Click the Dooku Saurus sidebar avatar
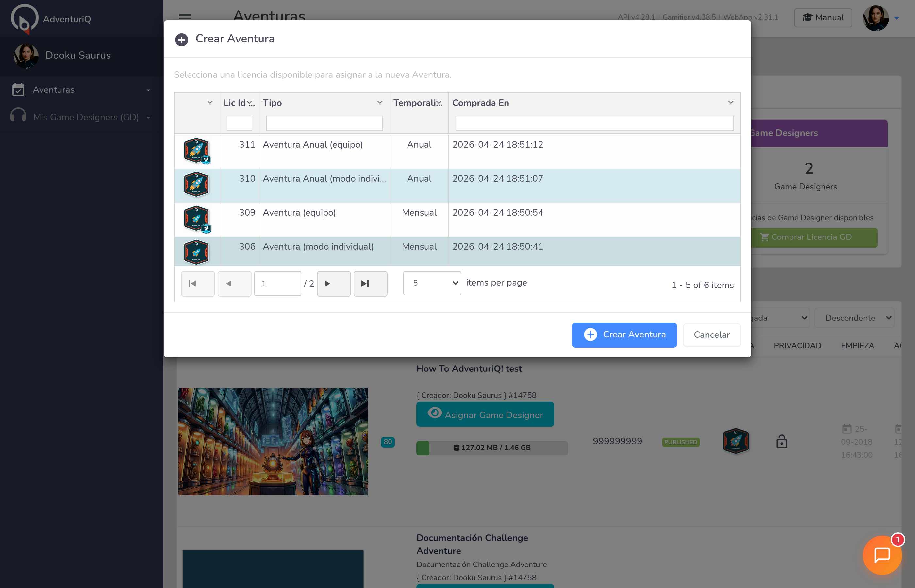Viewport: 915px width, 588px height. pos(26,56)
